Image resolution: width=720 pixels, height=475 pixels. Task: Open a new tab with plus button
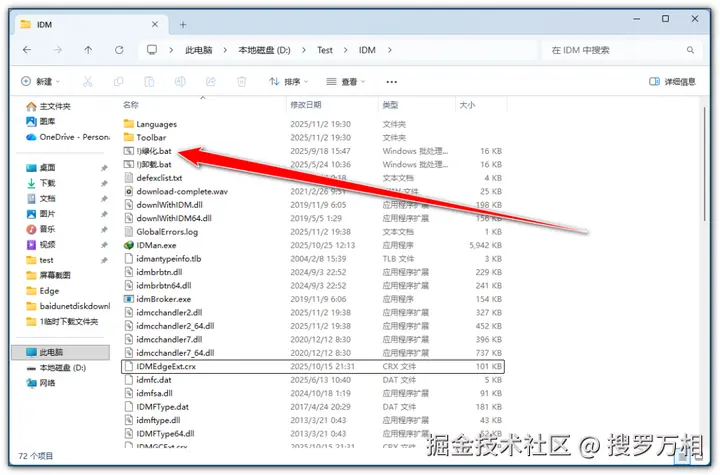click(x=183, y=25)
